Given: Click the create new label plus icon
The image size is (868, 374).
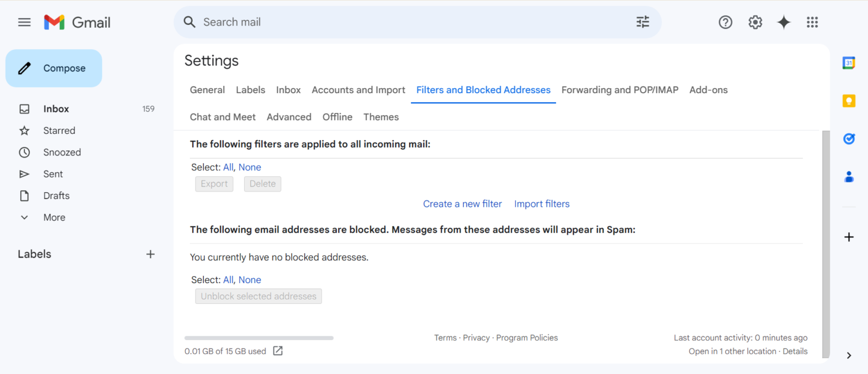Looking at the screenshot, I should coord(150,254).
